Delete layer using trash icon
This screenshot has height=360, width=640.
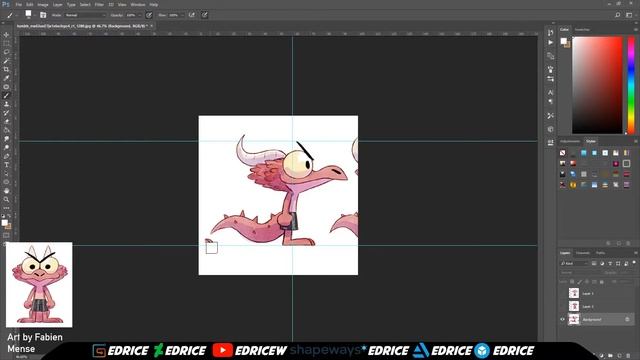[x=628, y=356]
